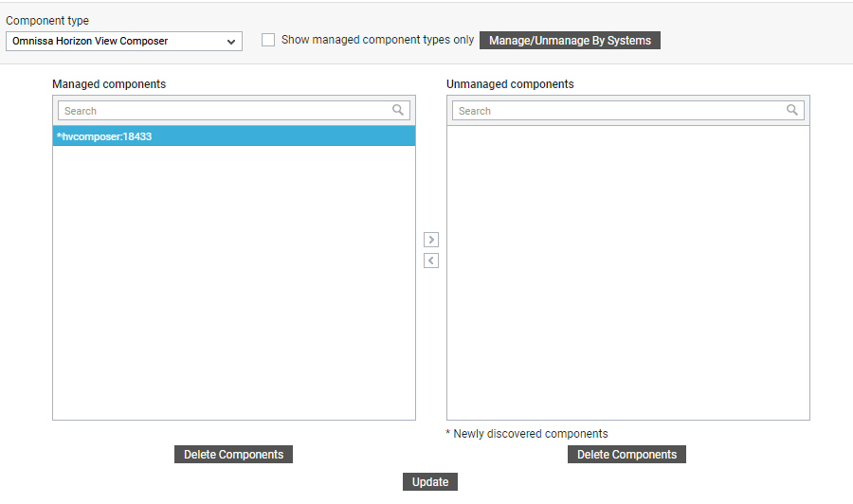Click Delete Components under Managed components
Screen dimensions: 853x504
click(233, 455)
